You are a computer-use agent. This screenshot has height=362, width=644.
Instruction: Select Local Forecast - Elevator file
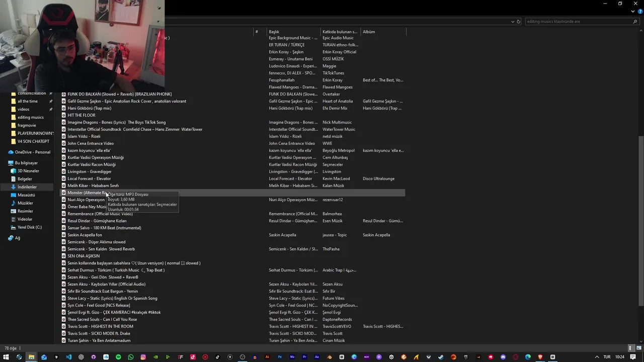(x=89, y=178)
